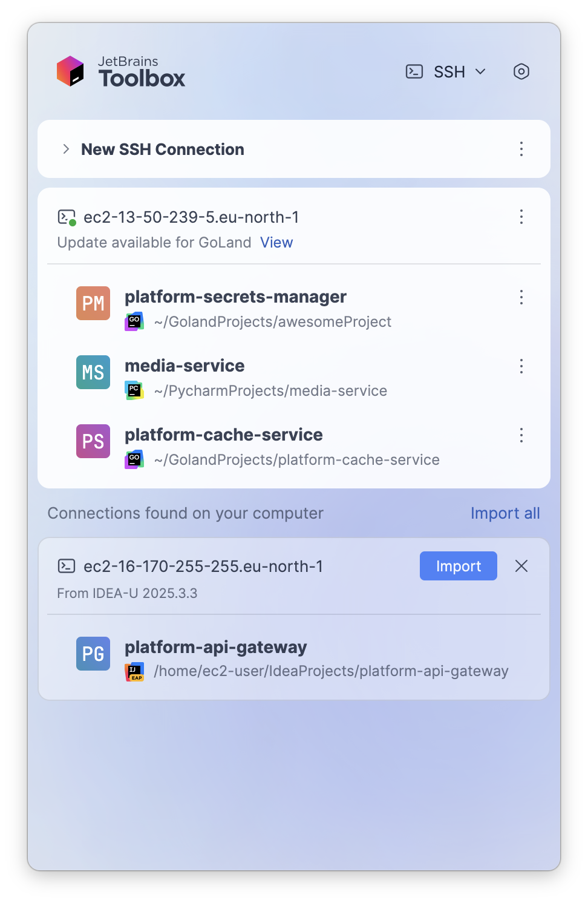Open more options for ec2-13-50-239-5.eu-north-1

coord(521,217)
